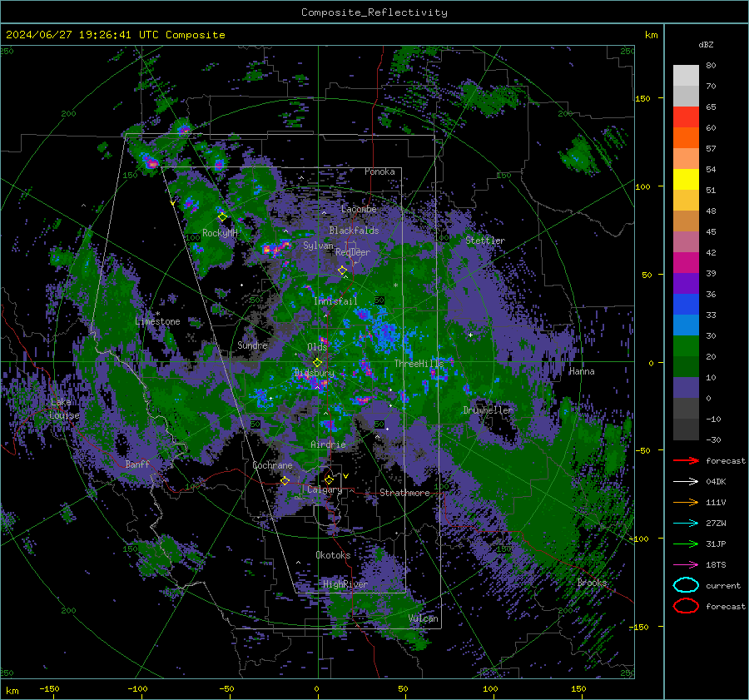The height and width of the screenshot is (700, 749).
Task: Click the Innisfail label
Action: [335, 301]
